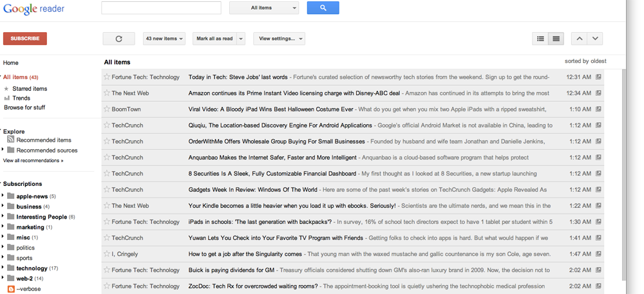The image size is (644, 294).
Task: Focus the search text field
Action: click(x=162, y=8)
